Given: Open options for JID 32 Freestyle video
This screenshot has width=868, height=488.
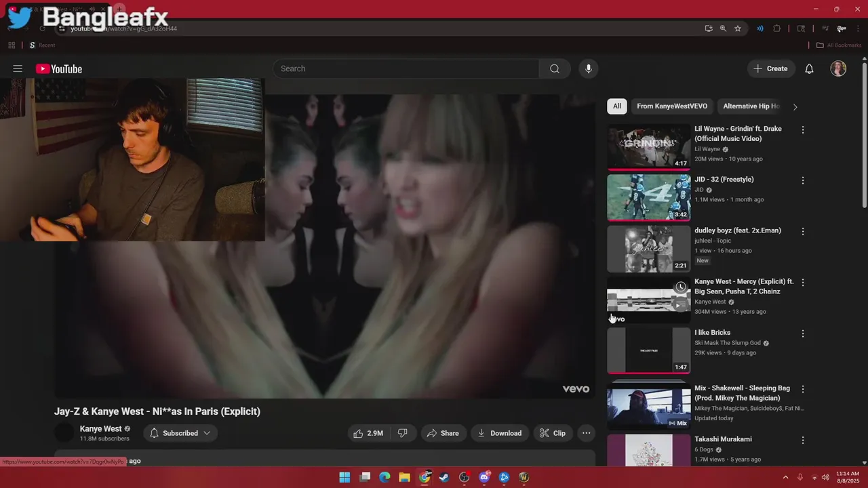Looking at the screenshot, I should tap(803, 180).
